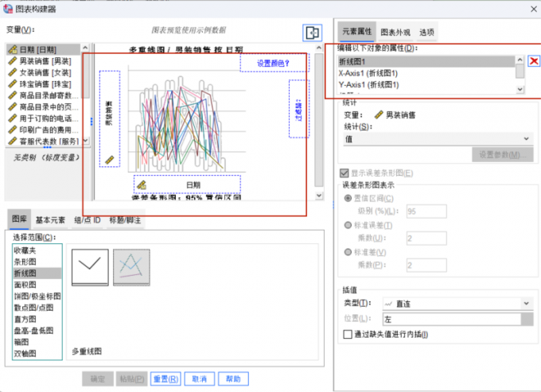Viewport: 541px width, 392px height.
Task: Select the 标准误差 radio button
Action: click(348, 225)
